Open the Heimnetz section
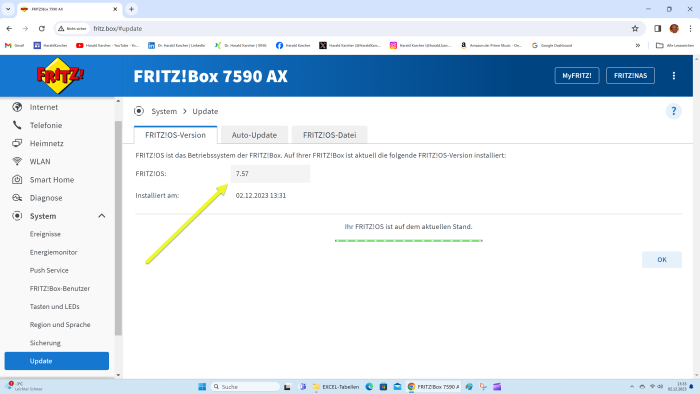 pos(46,143)
